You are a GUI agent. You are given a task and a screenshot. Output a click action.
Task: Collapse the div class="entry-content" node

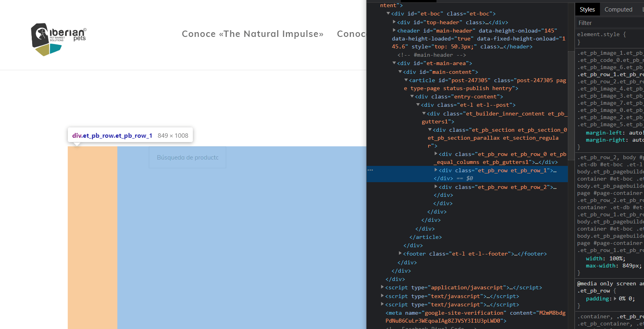(x=412, y=96)
